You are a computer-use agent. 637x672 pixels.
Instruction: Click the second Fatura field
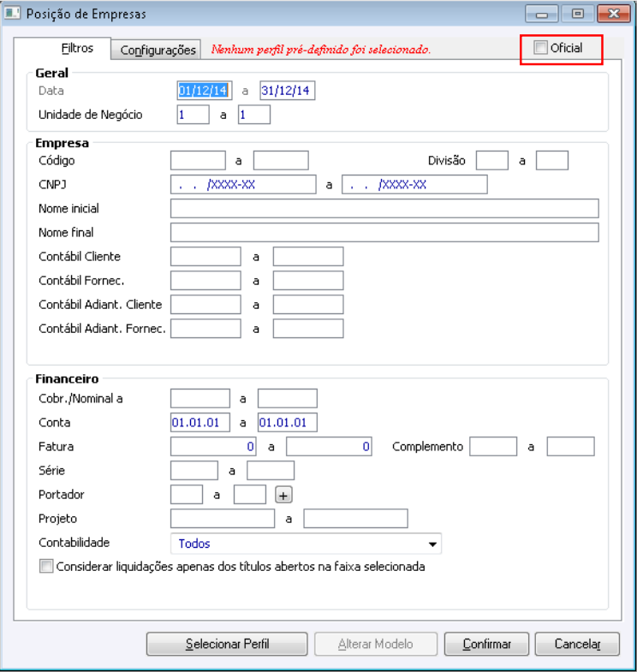pyautogui.click(x=330, y=447)
